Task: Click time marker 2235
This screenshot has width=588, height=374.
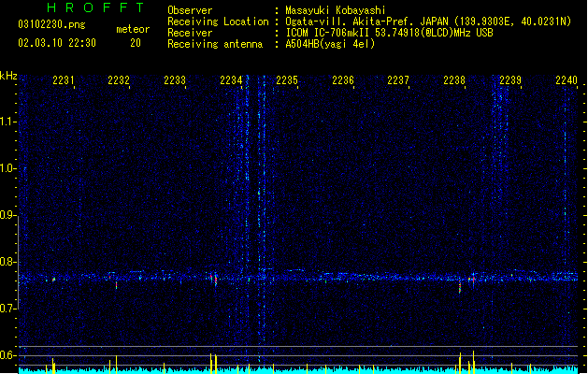Action: tap(287, 80)
